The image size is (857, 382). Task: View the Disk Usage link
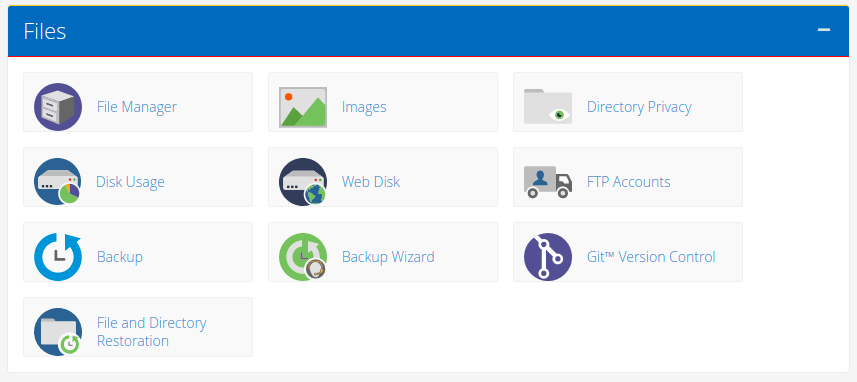[130, 181]
